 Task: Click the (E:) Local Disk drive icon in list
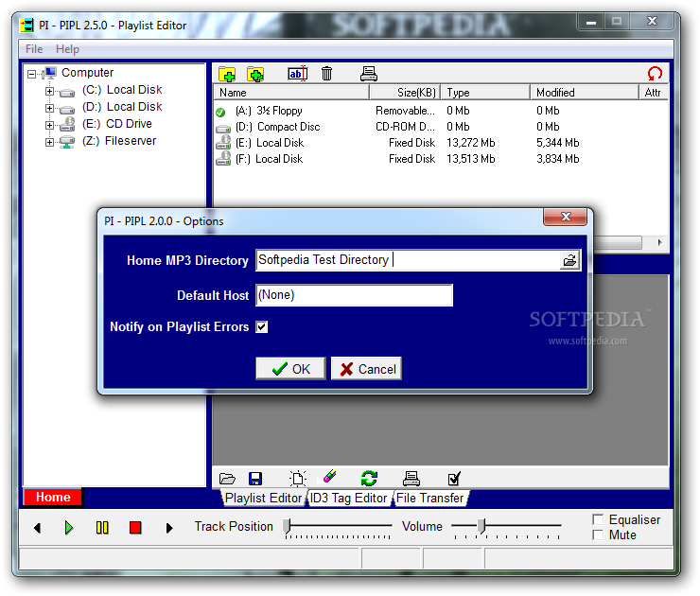[x=223, y=143]
